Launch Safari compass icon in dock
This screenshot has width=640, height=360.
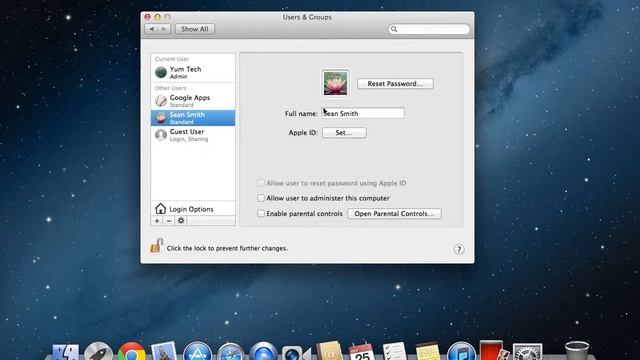click(230, 352)
